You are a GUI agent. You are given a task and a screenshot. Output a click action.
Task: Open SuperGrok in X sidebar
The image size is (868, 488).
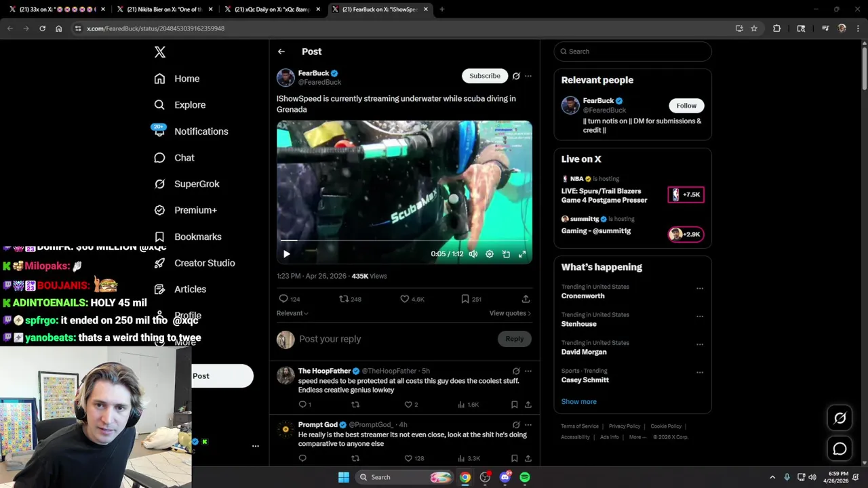(186, 184)
